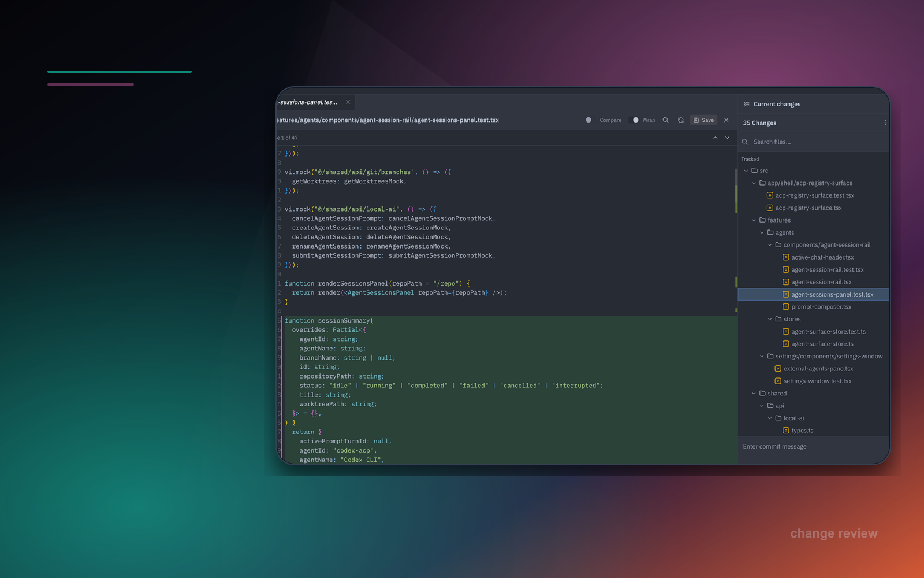Click the refresh icon beside Save

(x=681, y=120)
